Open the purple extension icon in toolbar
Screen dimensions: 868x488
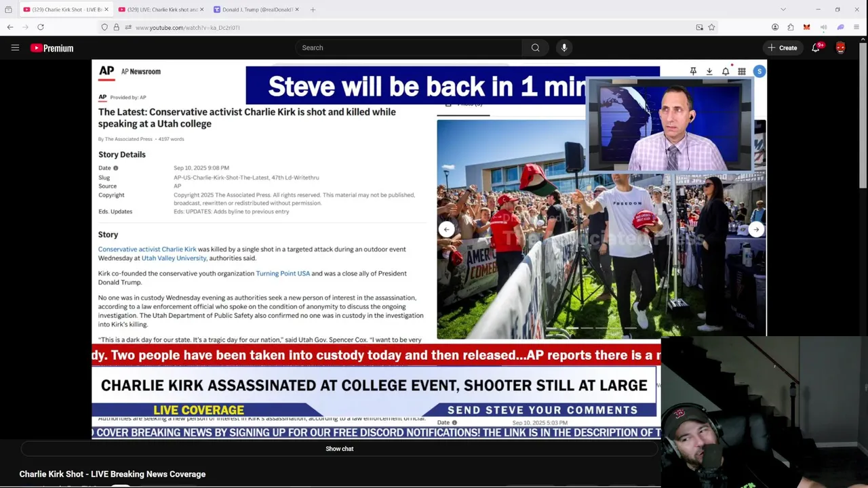pos(840,27)
